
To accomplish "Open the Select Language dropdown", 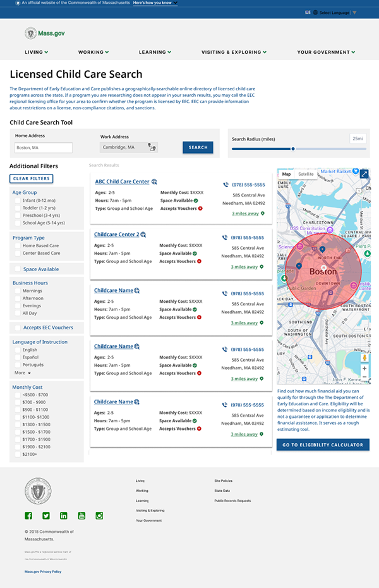I will click(337, 13).
